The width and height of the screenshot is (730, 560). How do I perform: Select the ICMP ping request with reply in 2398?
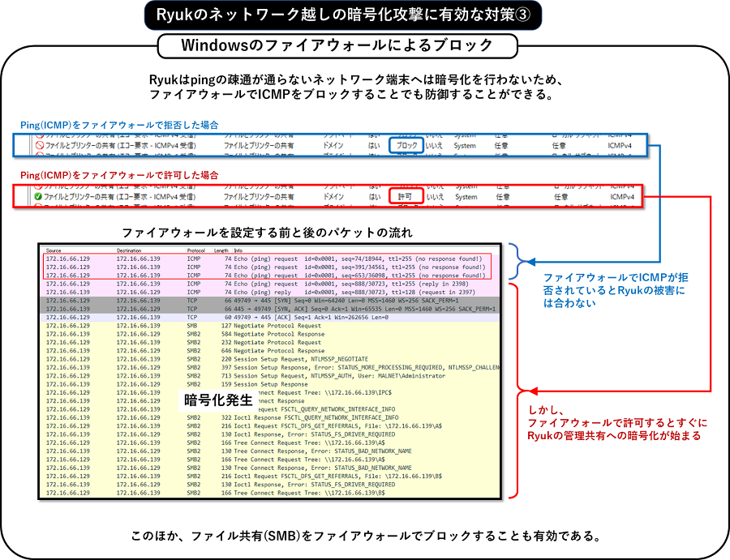pyautogui.click(x=270, y=284)
